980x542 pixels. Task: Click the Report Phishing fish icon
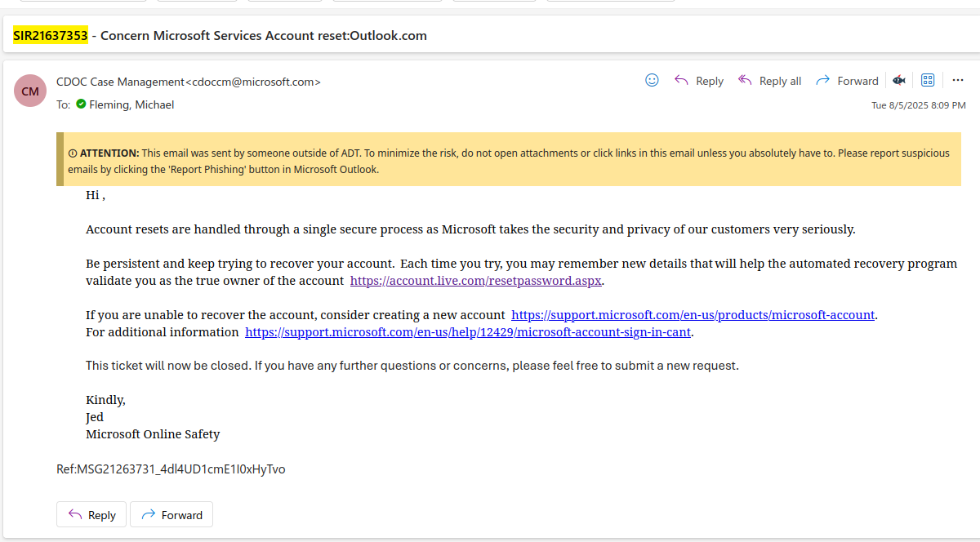(x=899, y=80)
